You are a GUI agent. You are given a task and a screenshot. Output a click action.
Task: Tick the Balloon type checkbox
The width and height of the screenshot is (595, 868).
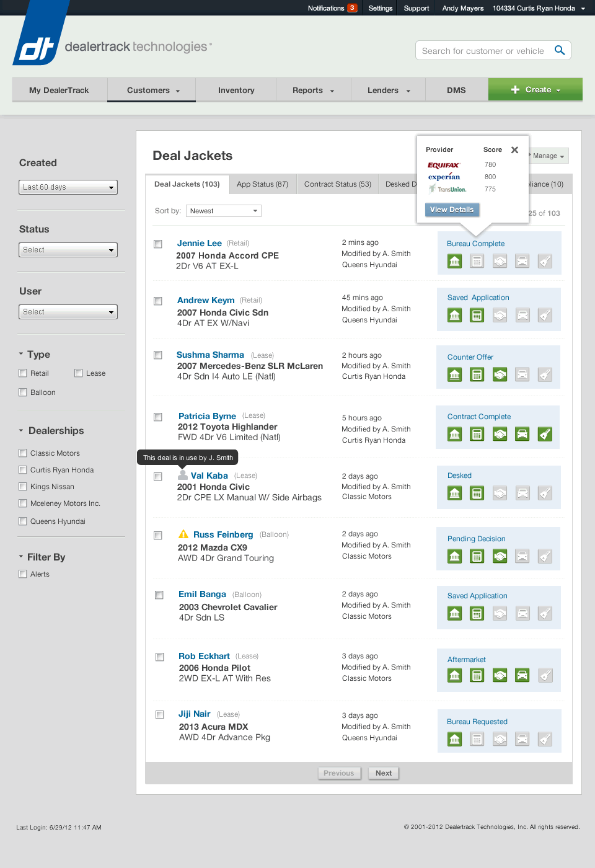coord(23,392)
